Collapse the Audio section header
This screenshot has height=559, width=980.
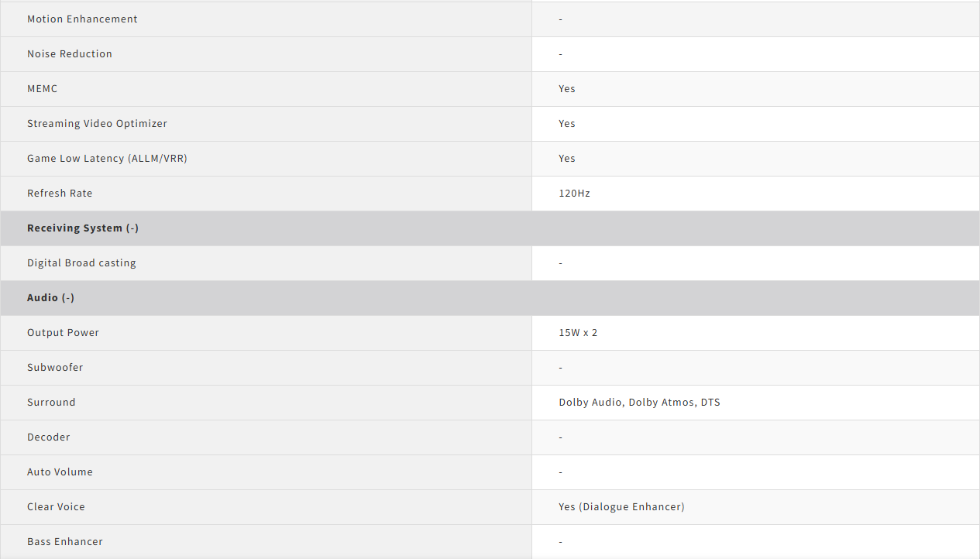pyautogui.click(x=51, y=298)
